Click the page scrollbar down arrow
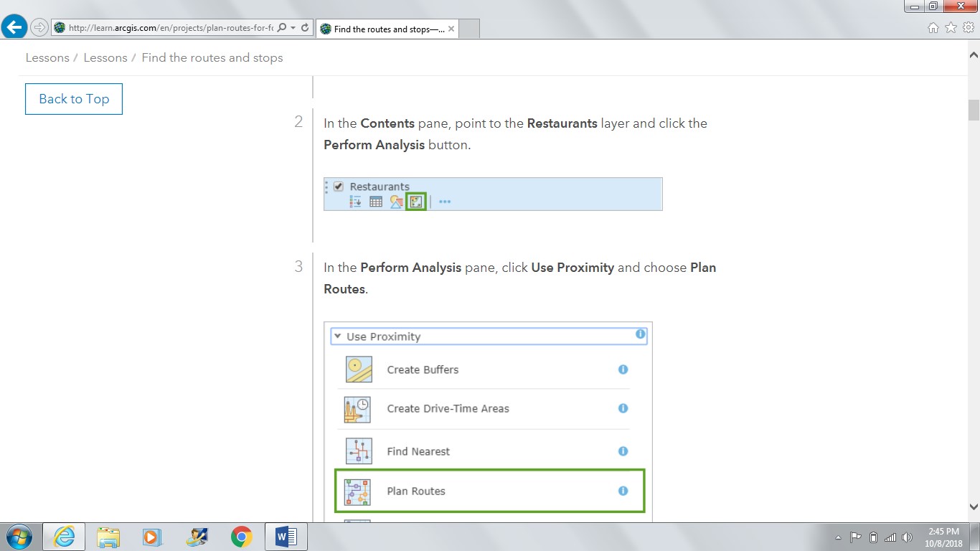 coord(974,506)
